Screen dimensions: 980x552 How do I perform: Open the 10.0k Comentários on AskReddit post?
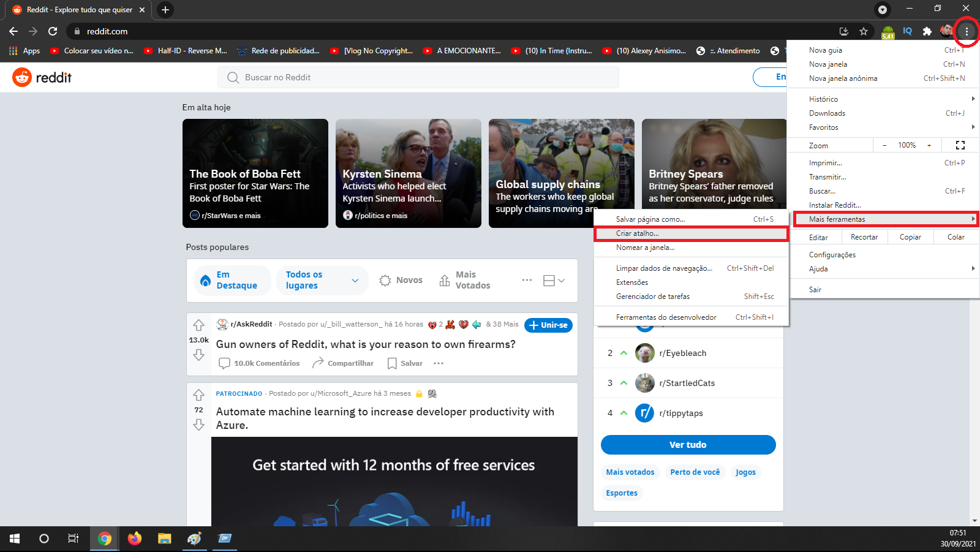[260, 363]
